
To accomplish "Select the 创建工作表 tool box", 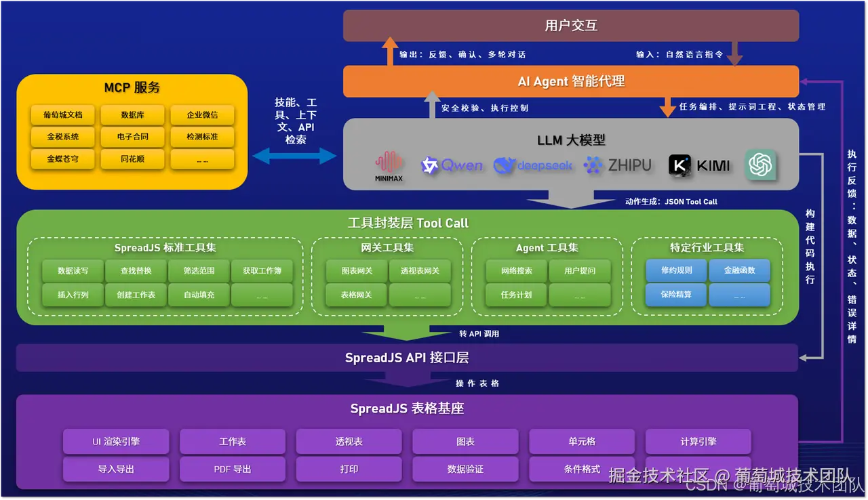I will [x=136, y=295].
